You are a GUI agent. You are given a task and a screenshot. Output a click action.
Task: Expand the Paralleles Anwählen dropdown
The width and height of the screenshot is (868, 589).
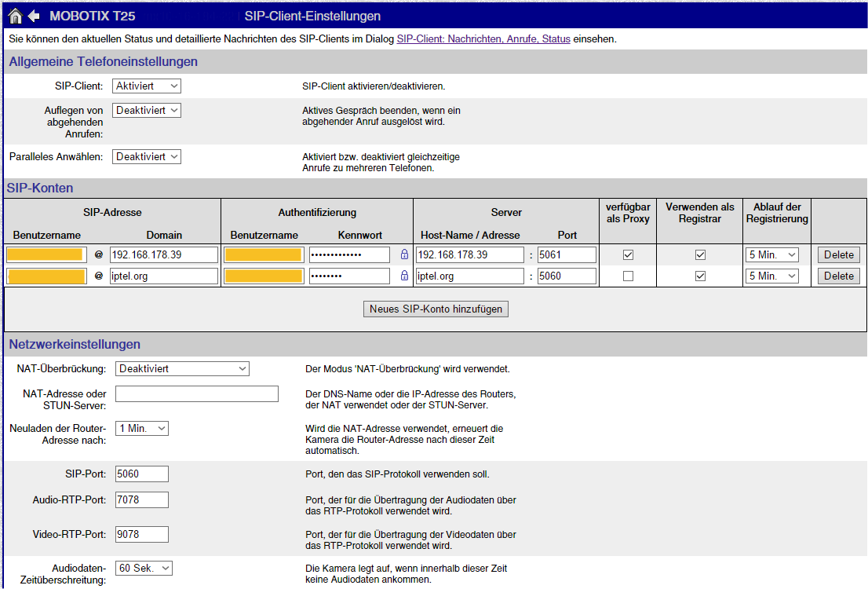coord(147,157)
